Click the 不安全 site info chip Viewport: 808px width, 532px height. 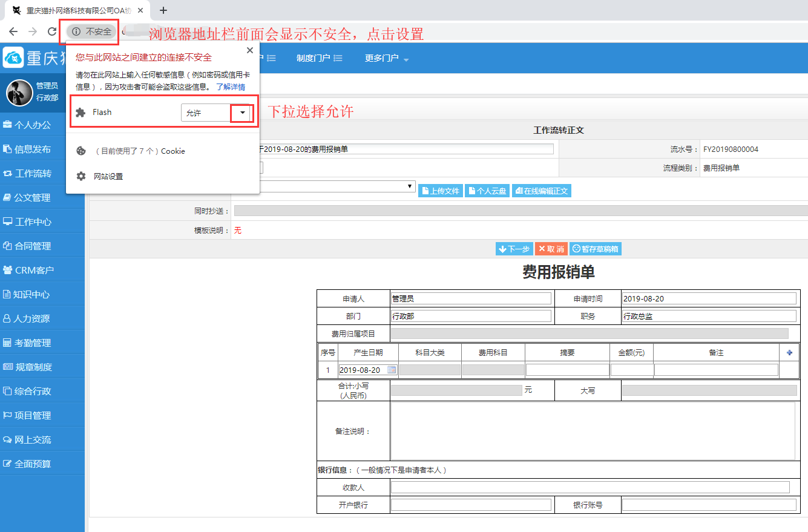click(x=91, y=31)
